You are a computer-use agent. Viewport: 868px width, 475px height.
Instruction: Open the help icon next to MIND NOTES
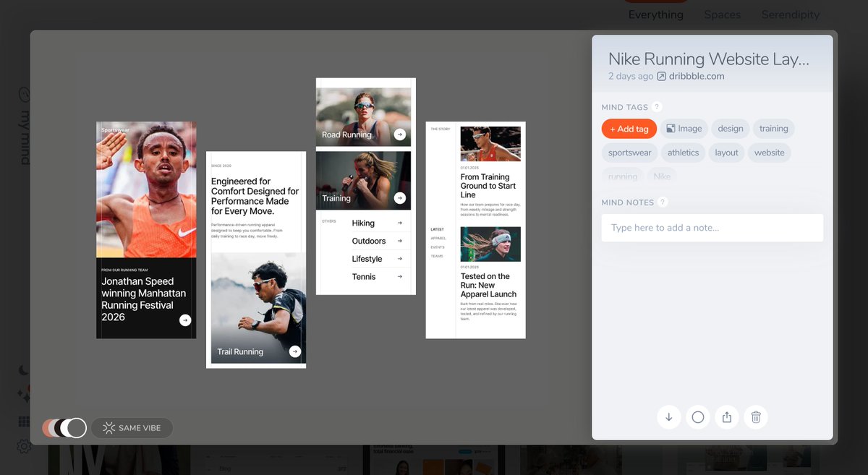(x=663, y=202)
